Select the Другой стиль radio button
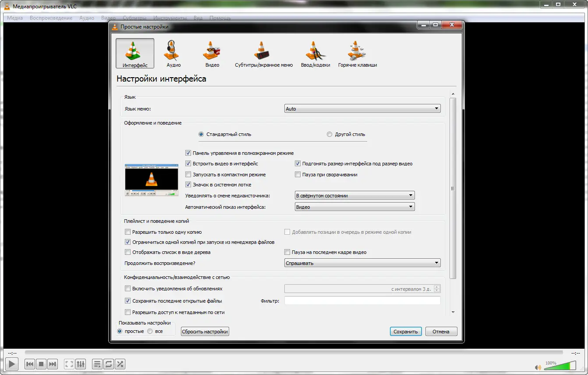The height and width of the screenshot is (375, 588). pyautogui.click(x=329, y=134)
